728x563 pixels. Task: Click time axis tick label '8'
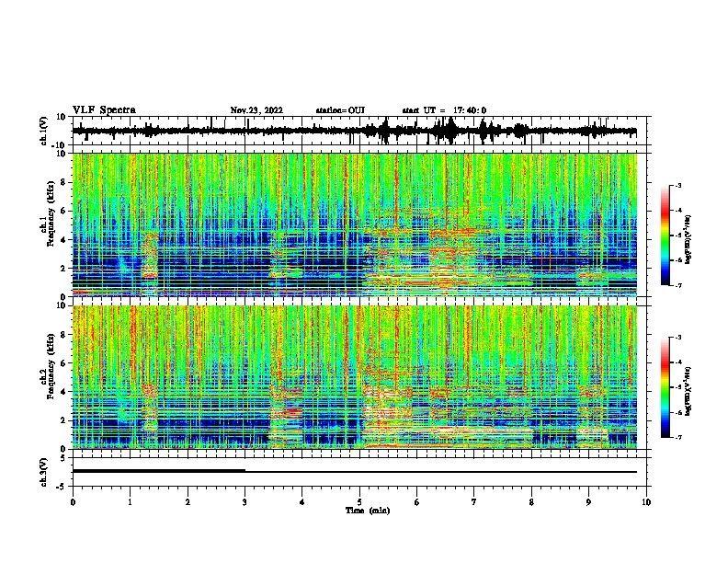coord(531,502)
